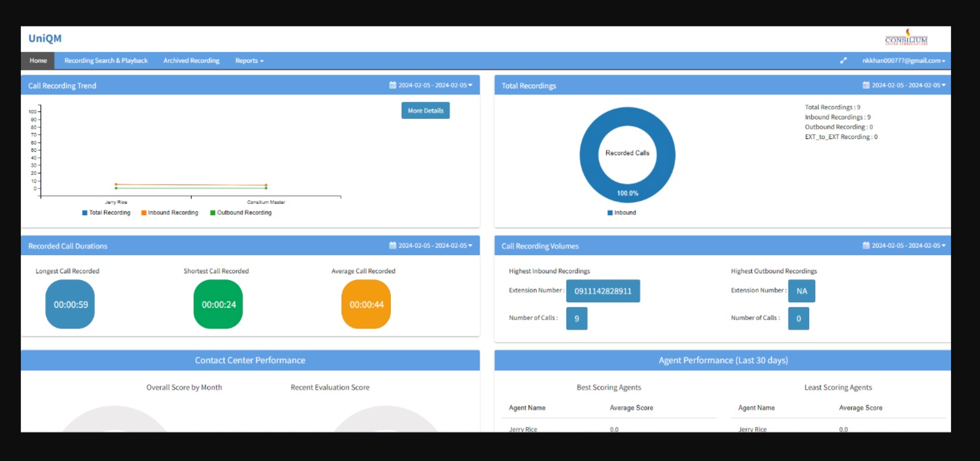Click the 'Total Recordings : 9' text
The image size is (980, 461).
[832, 107]
